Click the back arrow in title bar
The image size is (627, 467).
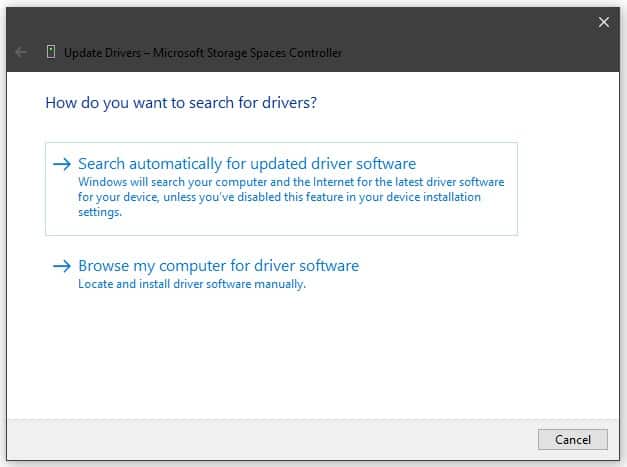tap(21, 52)
